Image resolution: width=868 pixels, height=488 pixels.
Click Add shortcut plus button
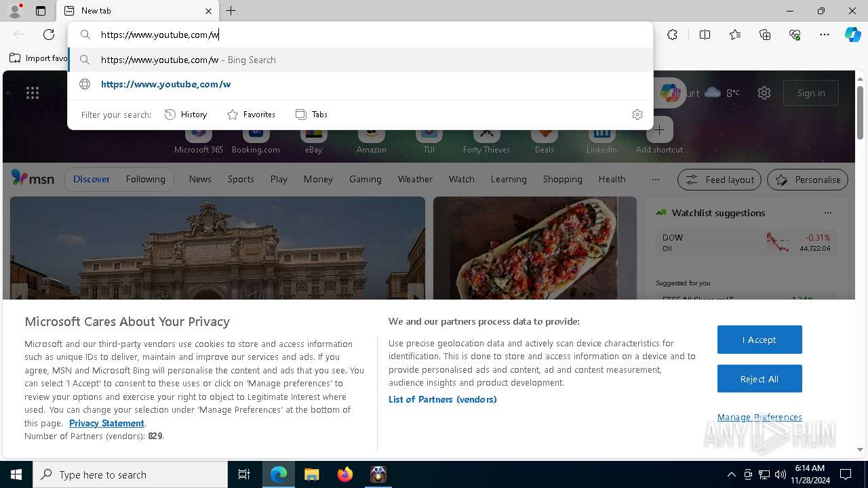tap(659, 131)
